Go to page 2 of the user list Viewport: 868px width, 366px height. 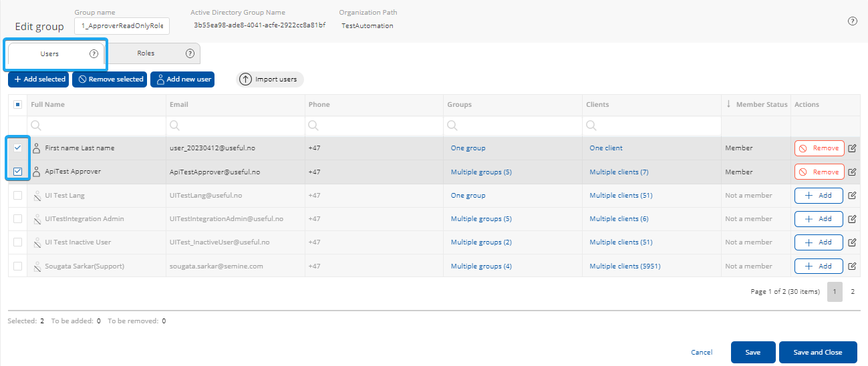852,292
